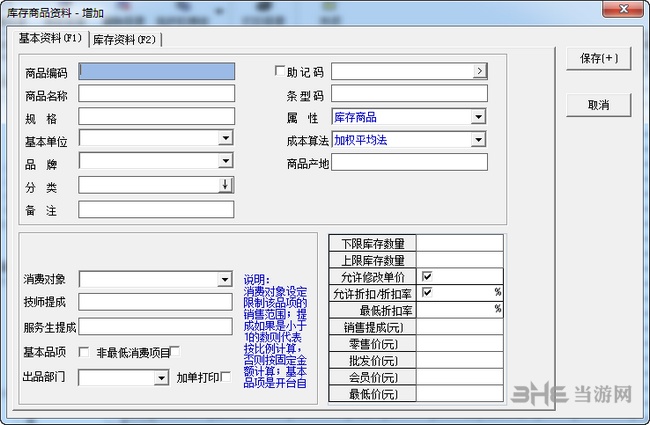Click the 技师提成 input field
Image resolution: width=650 pixels, height=425 pixels.
155,302
